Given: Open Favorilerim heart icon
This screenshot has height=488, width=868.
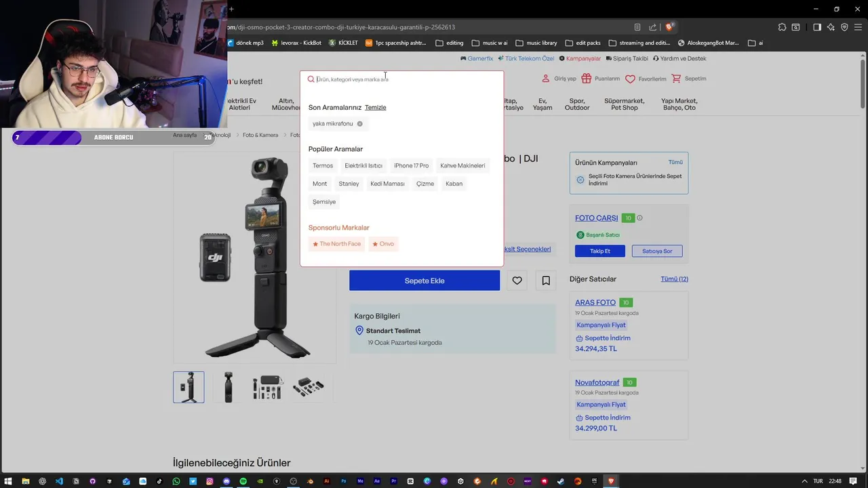Looking at the screenshot, I should pyautogui.click(x=630, y=79).
